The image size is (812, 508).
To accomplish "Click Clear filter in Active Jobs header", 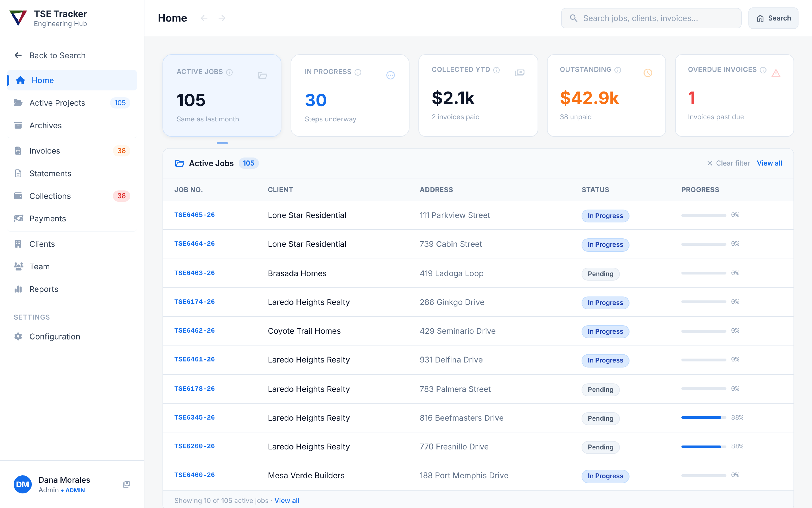I will [x=728, y=163].
